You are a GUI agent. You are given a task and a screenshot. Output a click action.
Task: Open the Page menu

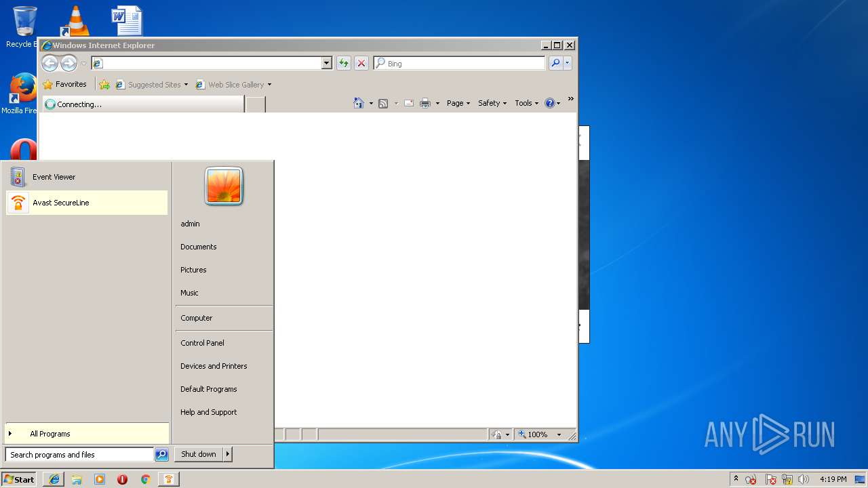458,103
